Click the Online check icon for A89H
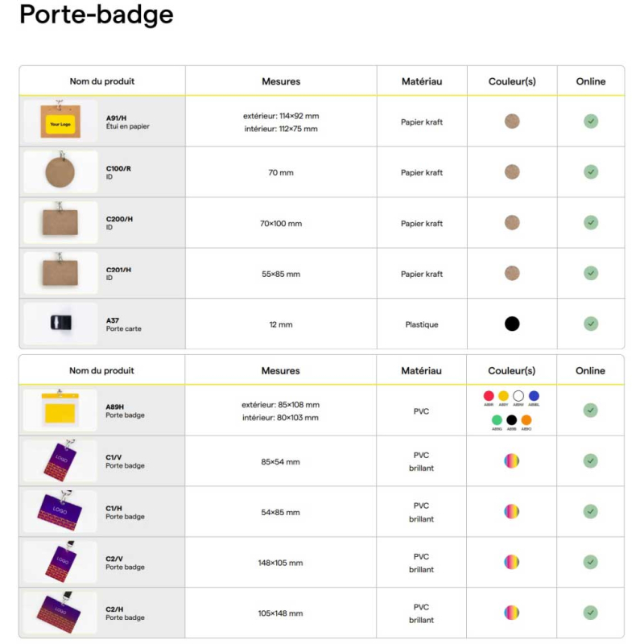 click(591, 411)
